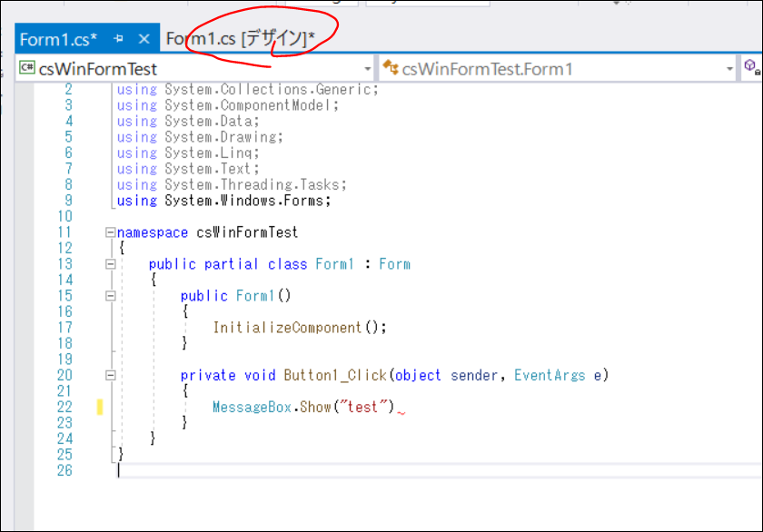Image resolution: width=763 pixels, height=532 pixels.
Task: Click the red squiggle error after Show("test")
Action: (401, 412)
